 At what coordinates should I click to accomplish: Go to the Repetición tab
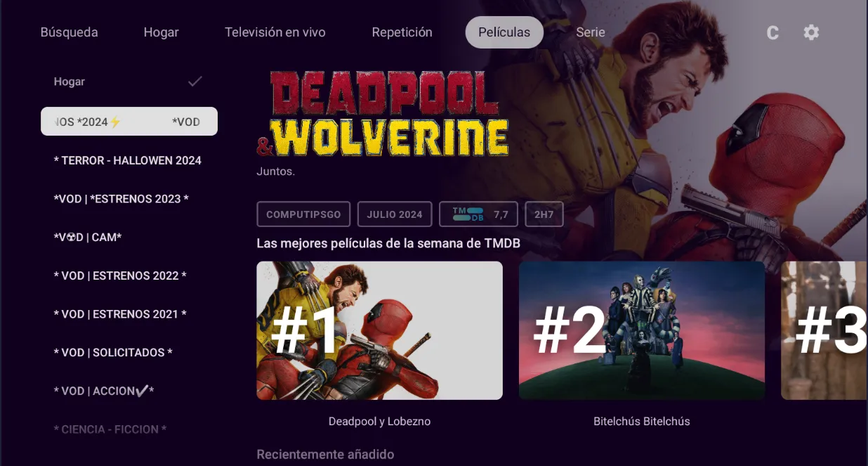(402, 32)
